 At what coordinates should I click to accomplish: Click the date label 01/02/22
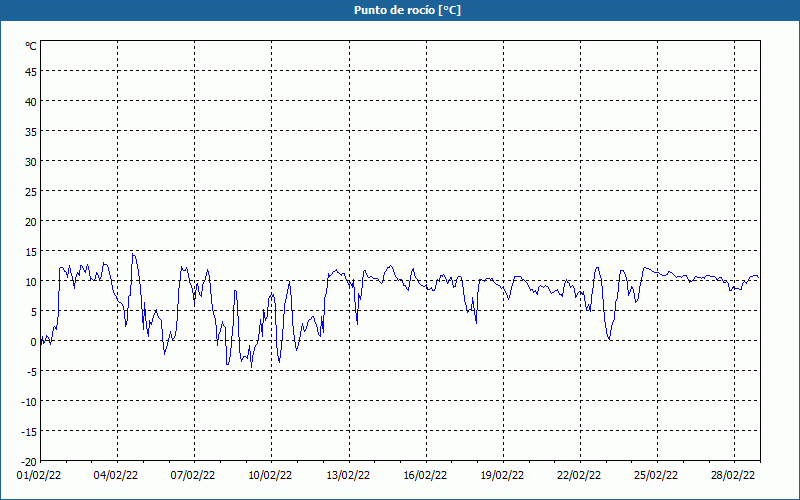(x=39, y=476)
